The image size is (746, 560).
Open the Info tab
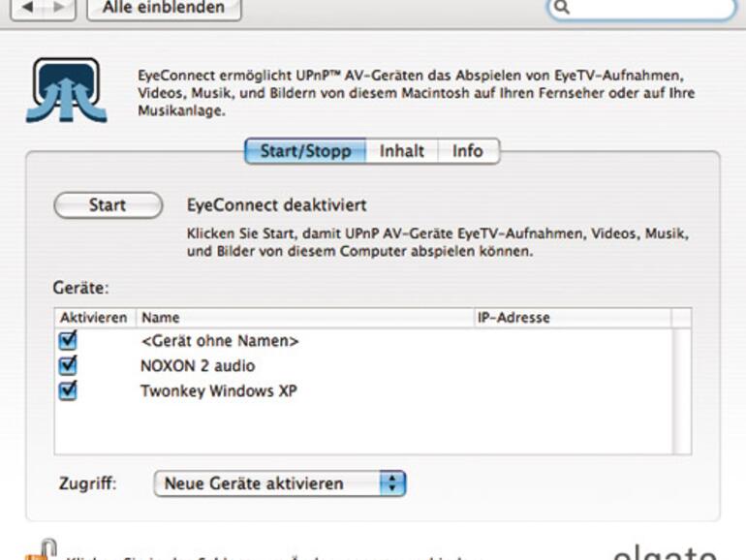tap(468, 152)
